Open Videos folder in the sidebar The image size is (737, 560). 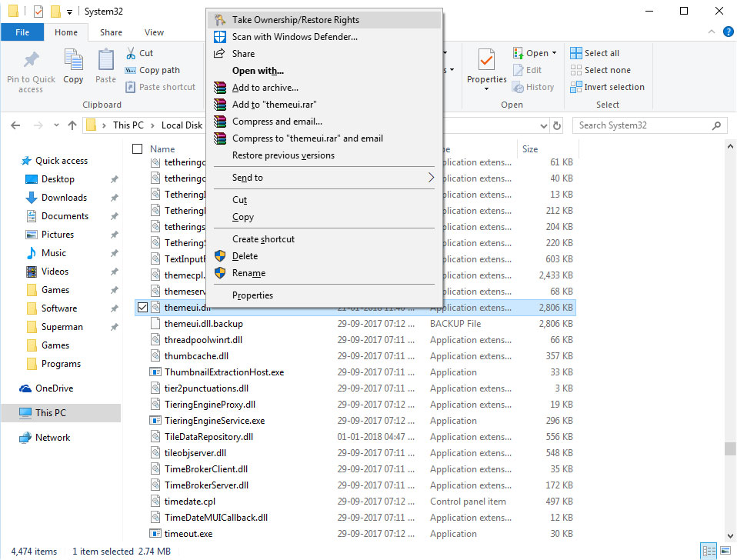[x=55, y=271]
